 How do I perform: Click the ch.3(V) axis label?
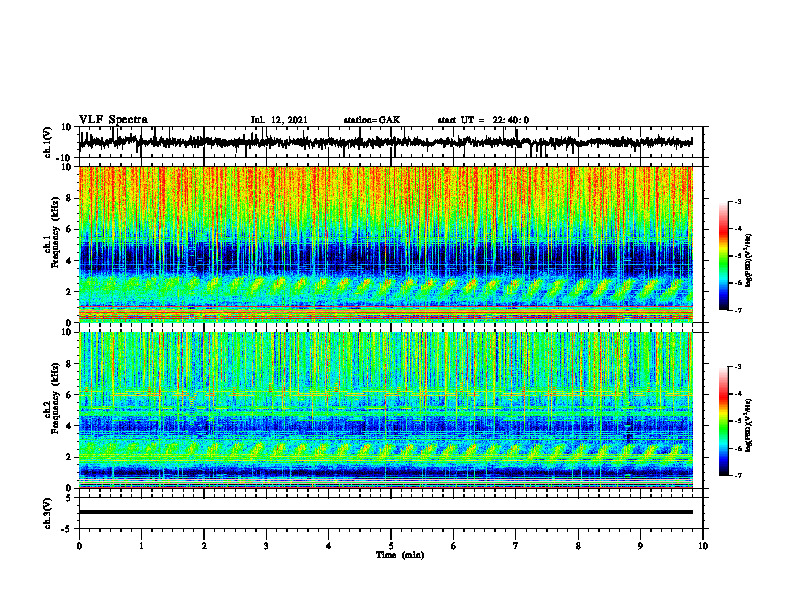pyautogui.click(x=48, y=513)
